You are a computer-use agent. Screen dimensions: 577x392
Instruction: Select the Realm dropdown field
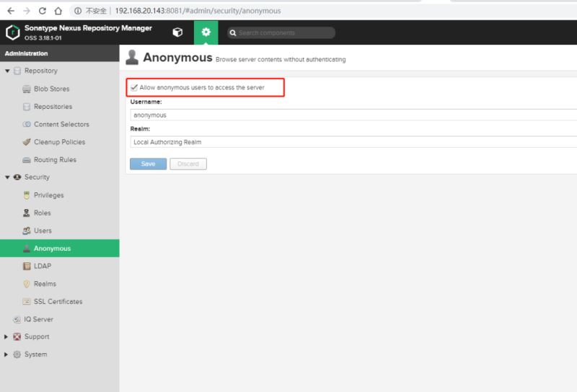pyautogui.click(x=353, y=142)
